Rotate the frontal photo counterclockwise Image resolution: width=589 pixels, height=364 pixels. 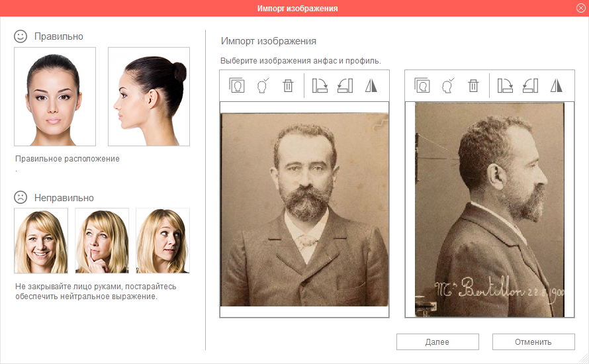coord(345,85)
